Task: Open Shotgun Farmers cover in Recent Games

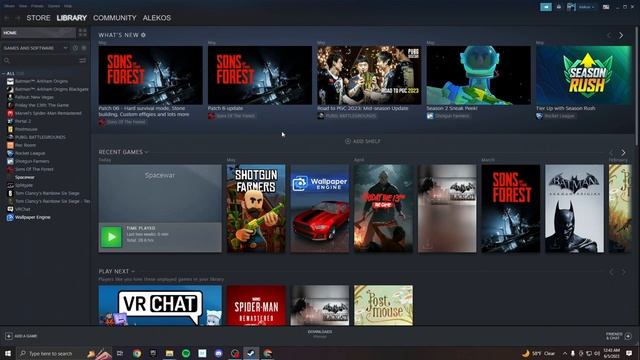Action: point(256,209)
